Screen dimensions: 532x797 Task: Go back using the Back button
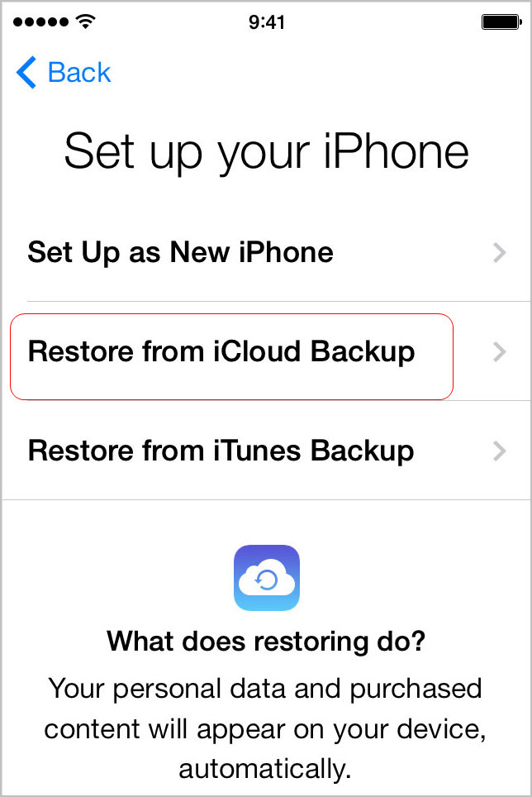(64, 72)
